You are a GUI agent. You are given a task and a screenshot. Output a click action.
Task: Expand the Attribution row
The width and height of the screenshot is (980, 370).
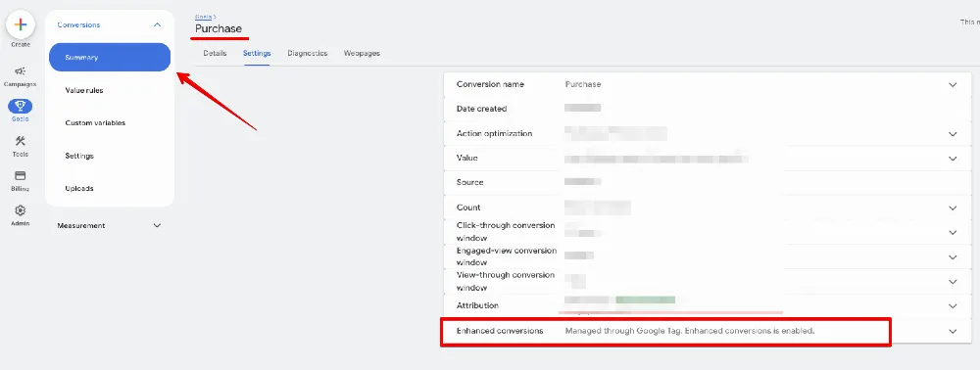point(953,306)
